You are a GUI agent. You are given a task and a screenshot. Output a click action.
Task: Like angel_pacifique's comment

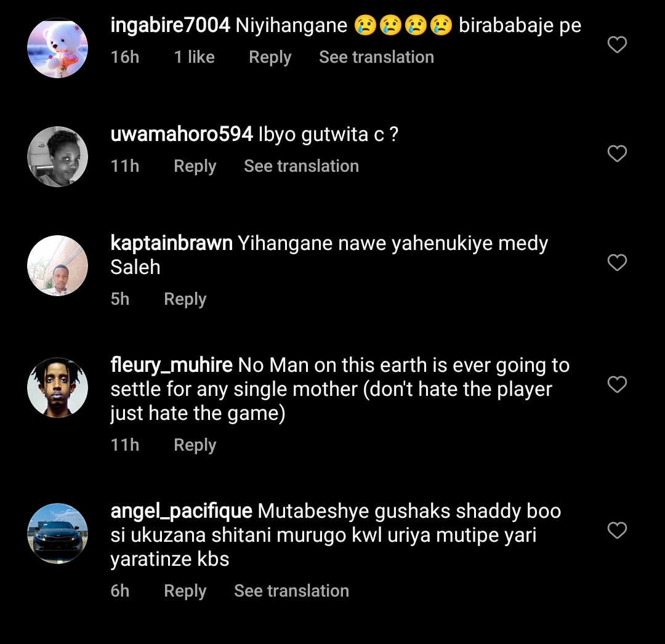pyautogui.click(x=617, y=530)
